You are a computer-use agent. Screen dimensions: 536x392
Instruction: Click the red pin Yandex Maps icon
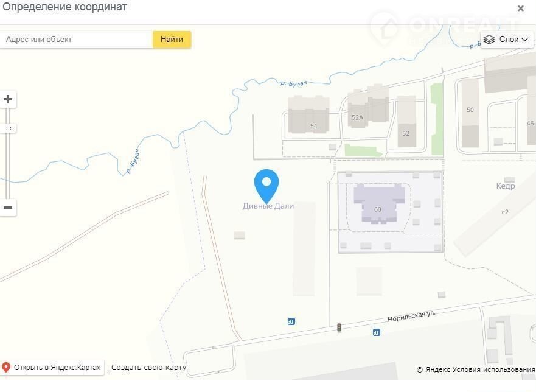pos(6,367)
